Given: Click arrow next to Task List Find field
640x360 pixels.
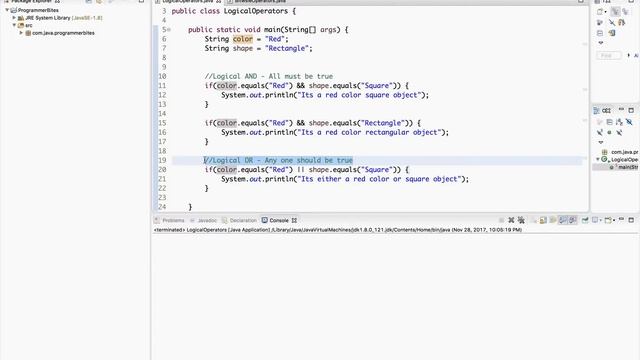Looking at the screenshot, I should click(x=629, y=55).
